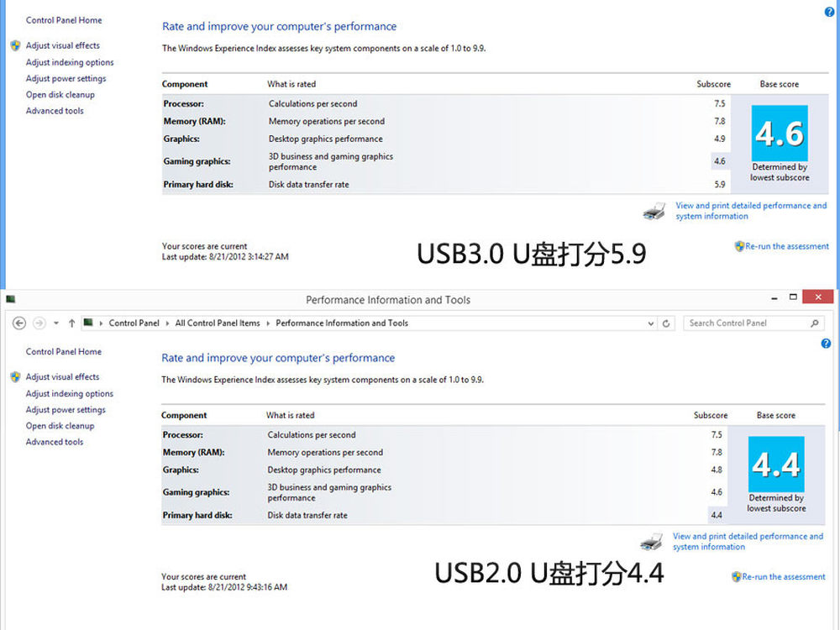Open Control Panel Home in lower window
This screenshot has height=630, width=840.
click(x=64, y=351)
